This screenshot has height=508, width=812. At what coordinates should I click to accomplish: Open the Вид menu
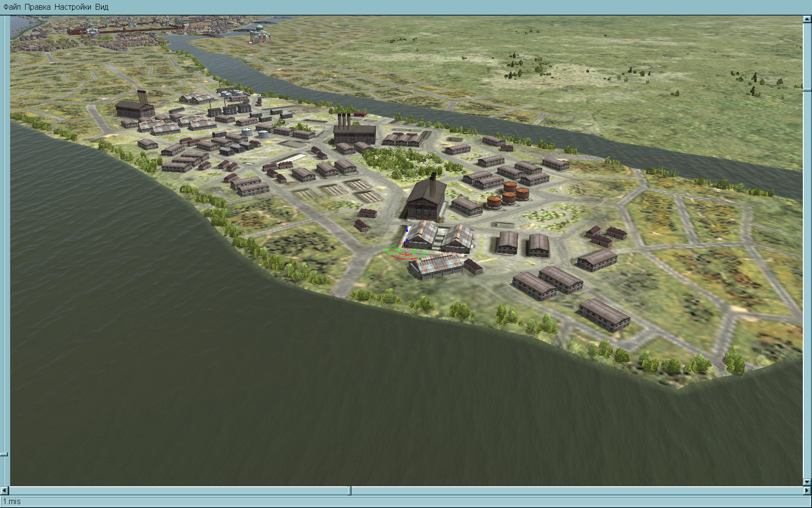pos(101,7)
